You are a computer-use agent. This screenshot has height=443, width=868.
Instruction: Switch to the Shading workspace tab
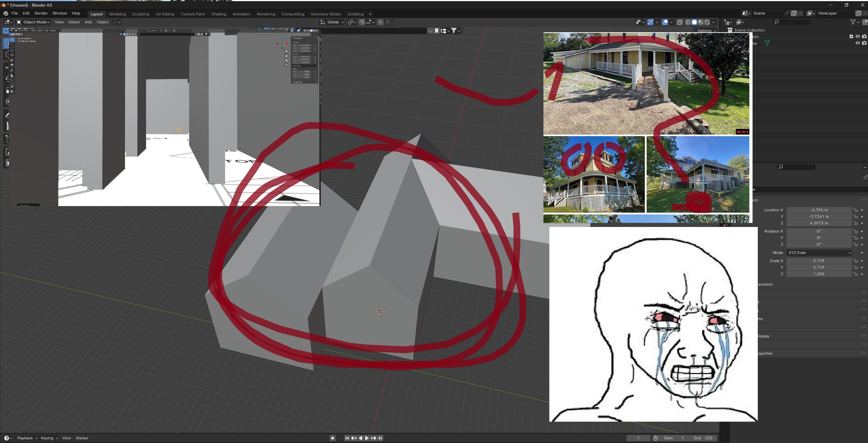point(219,14)
